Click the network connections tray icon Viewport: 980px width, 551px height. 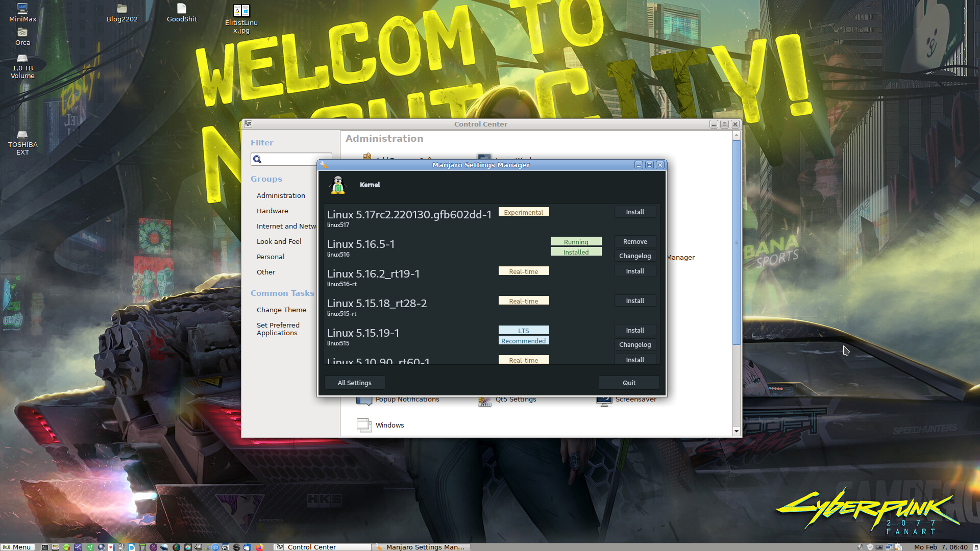point(889,547)
